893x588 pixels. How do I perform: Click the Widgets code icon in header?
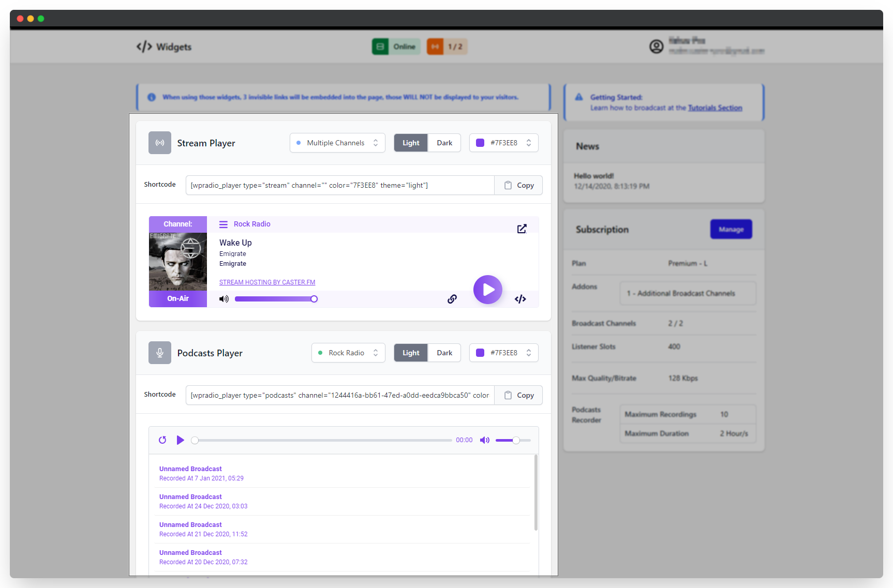point(144,47)
